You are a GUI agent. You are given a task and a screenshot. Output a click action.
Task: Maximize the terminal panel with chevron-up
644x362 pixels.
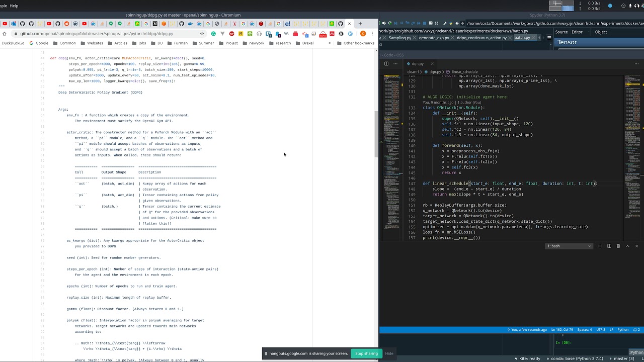tap(627, 246)
